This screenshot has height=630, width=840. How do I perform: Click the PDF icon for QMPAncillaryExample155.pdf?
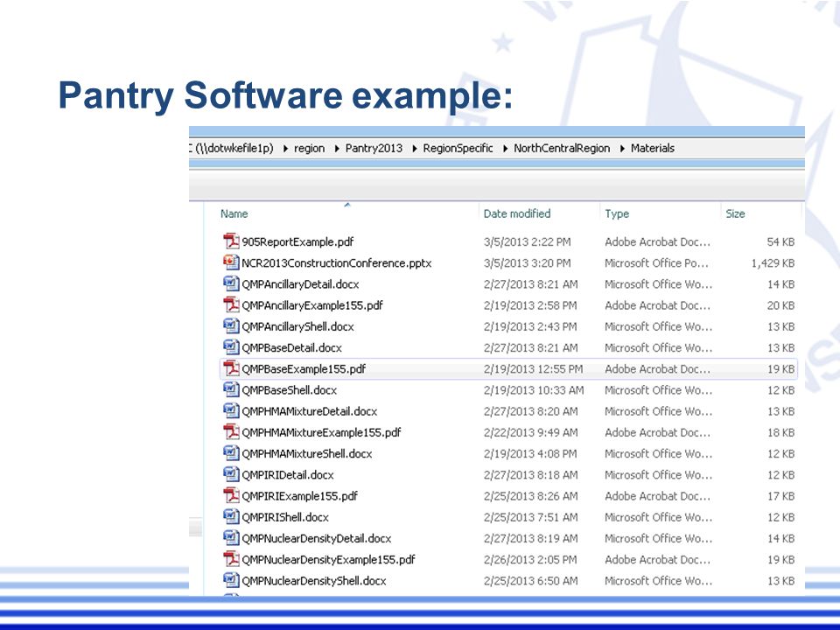[x=231, y=304]
